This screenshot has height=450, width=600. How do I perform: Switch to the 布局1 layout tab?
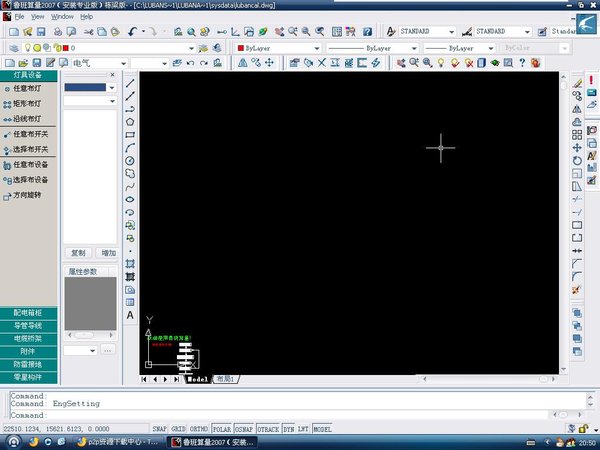226,380
